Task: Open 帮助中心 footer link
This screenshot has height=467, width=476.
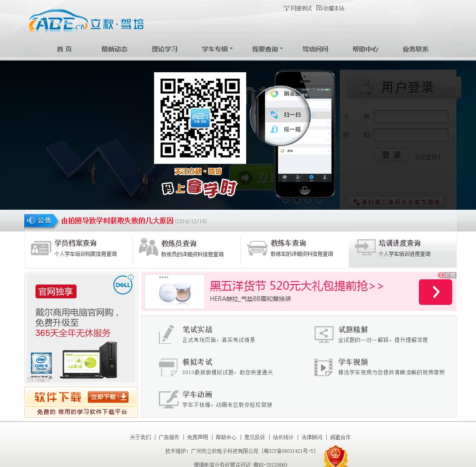Action: (226, 437)
